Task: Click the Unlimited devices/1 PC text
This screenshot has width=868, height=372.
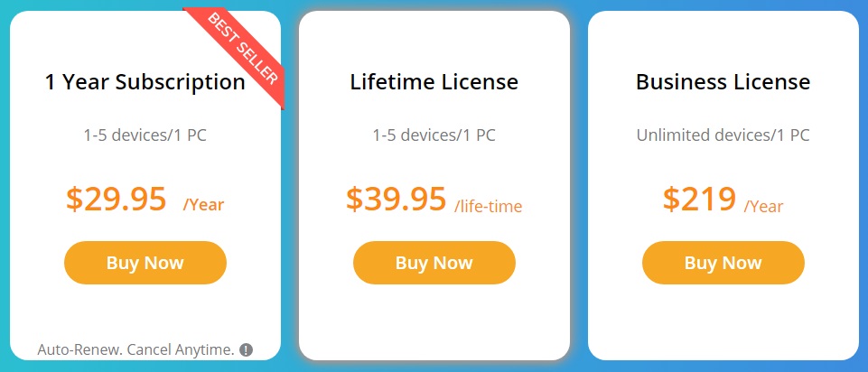Action: point(723,135)
